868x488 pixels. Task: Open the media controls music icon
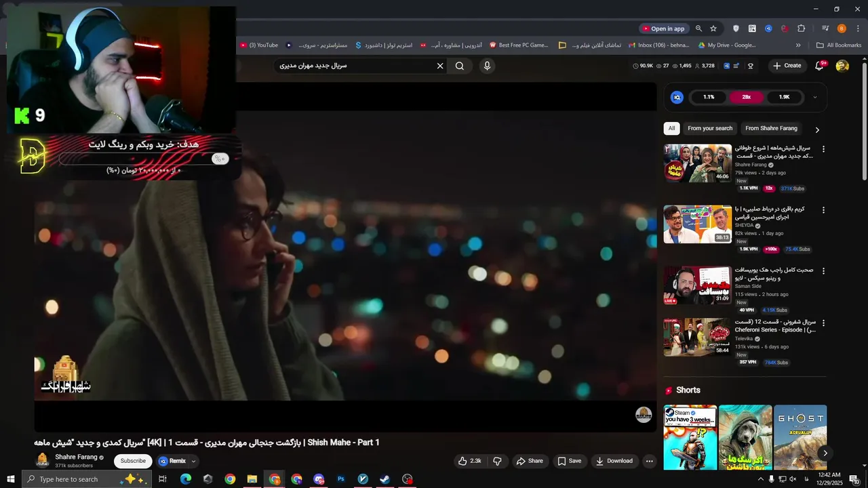(825, 28)
